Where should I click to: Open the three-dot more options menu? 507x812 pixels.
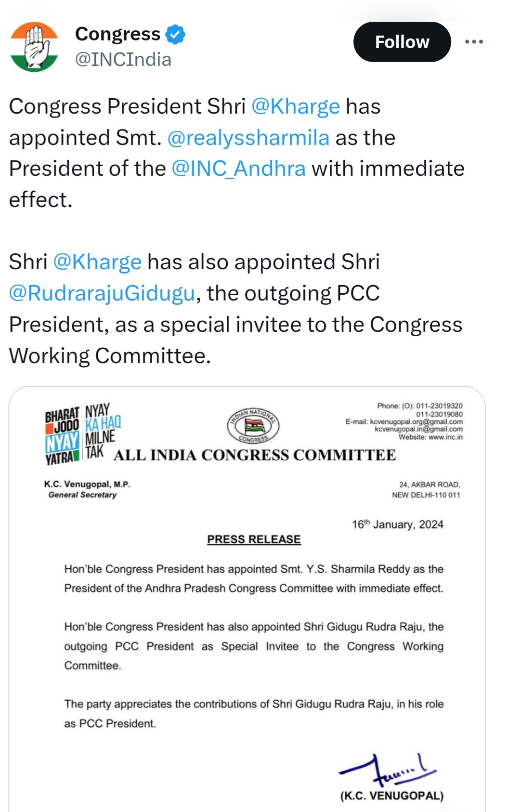pyautogui.click(x=474, y=42)
